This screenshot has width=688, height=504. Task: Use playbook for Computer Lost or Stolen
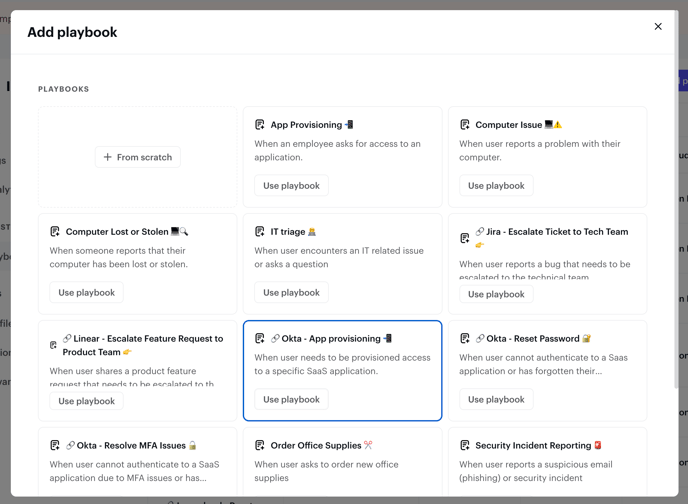[x=87, y=293]
